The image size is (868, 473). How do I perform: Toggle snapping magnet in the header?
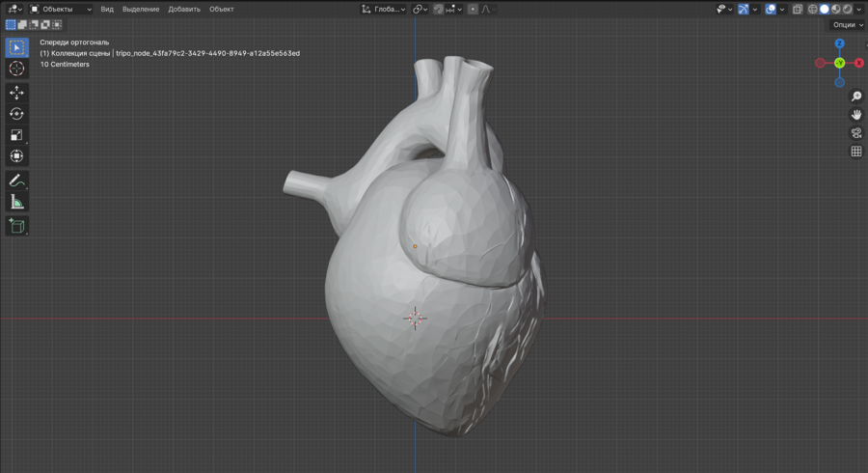point(439,9)
